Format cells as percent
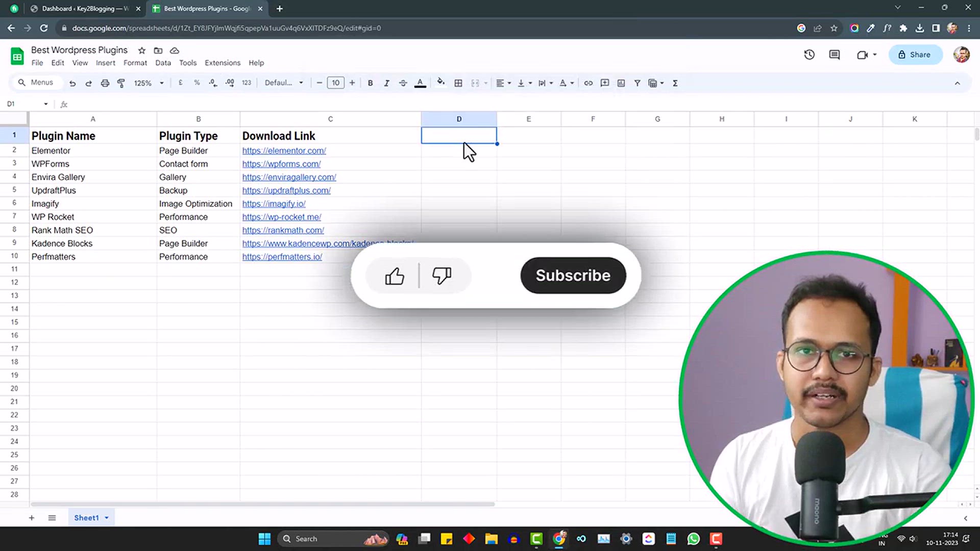 click(x=197, y=83)
